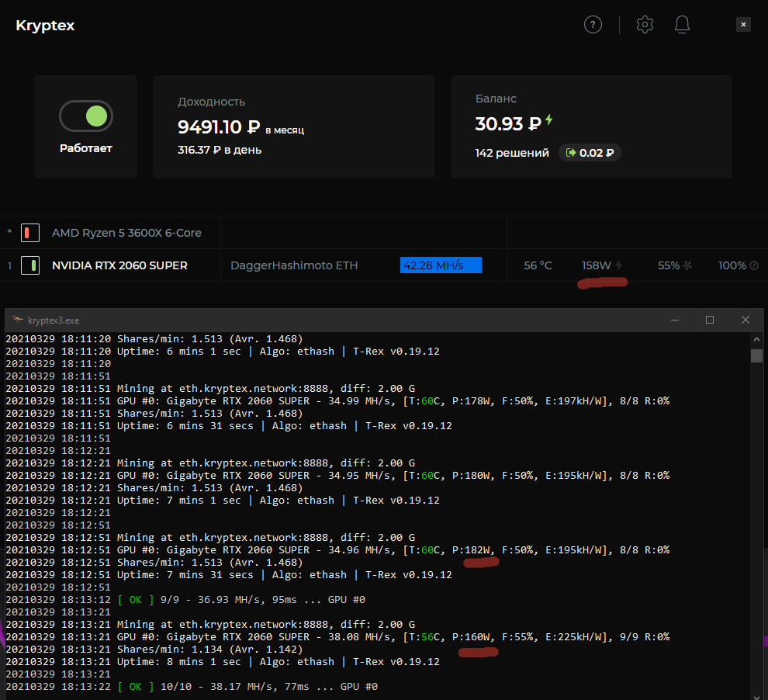Click the 42.28 MH/s hashrate bar
This screenshot has width=768, height=700.
(x=441, y=265)
